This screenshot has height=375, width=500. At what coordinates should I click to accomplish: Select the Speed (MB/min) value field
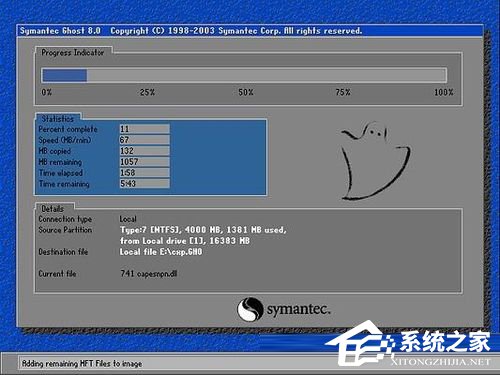[145, 140]
